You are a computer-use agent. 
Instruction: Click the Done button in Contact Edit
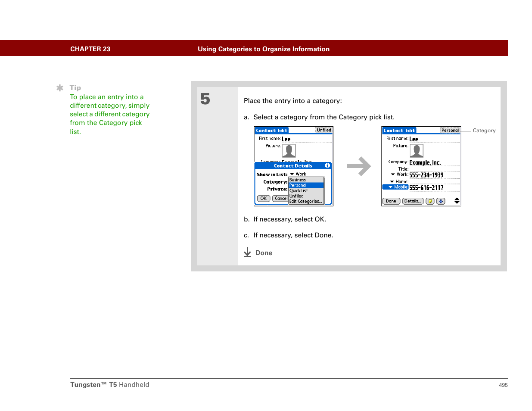pyautogui.click(x=391, y=201)
